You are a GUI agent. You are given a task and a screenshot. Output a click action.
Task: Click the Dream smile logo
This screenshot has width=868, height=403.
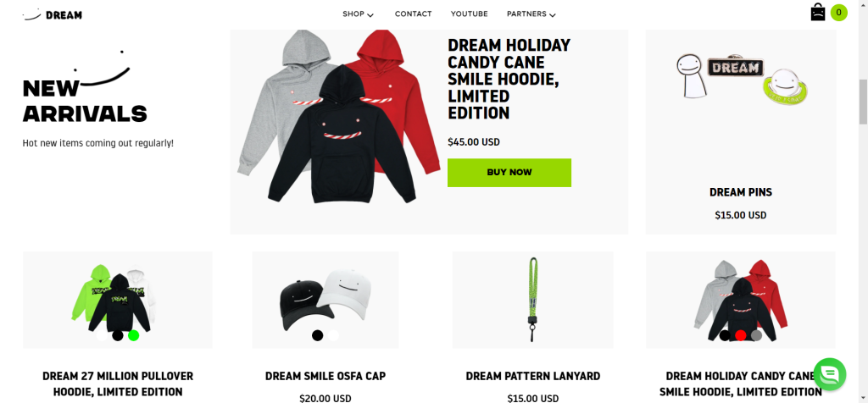pyautogui.click(x=52, y=15)
